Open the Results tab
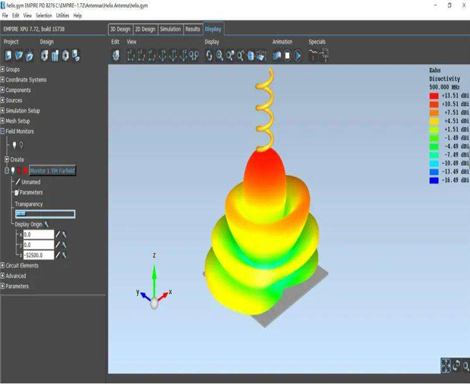 click(x=193, y=29)
